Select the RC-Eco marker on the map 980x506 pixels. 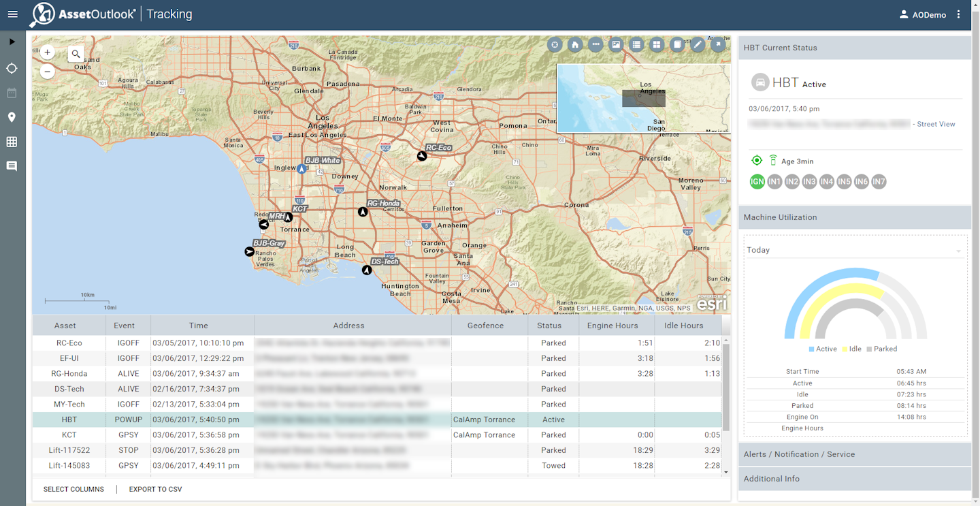pyautogui.click(x=422, y=156)
